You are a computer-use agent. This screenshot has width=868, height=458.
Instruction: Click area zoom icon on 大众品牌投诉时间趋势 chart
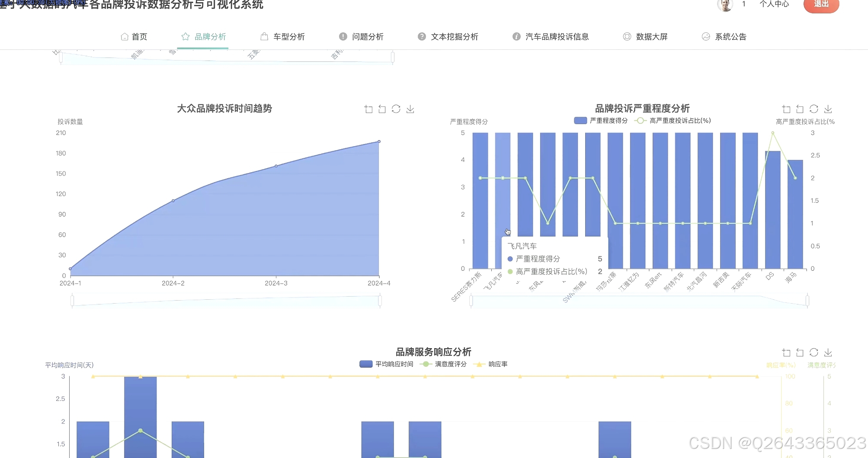pos(368,109)
